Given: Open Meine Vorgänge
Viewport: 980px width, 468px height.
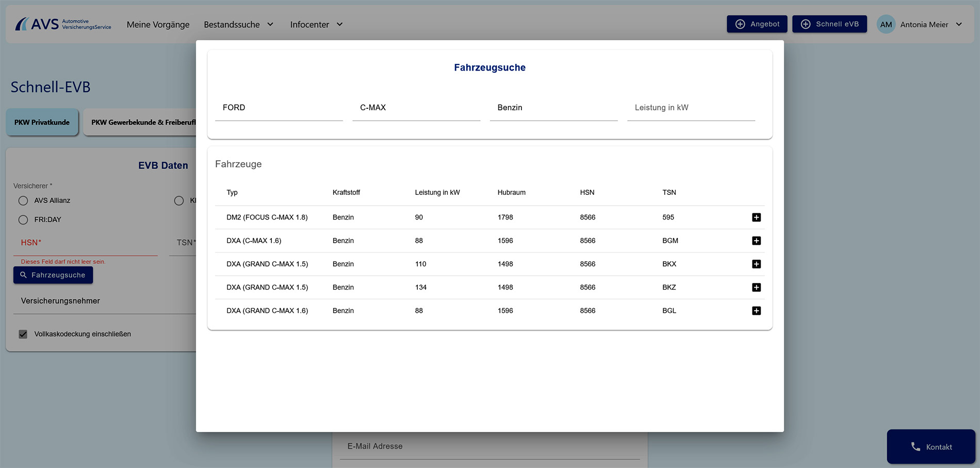Looking at the screenshot, I should (x=158, y=24).
